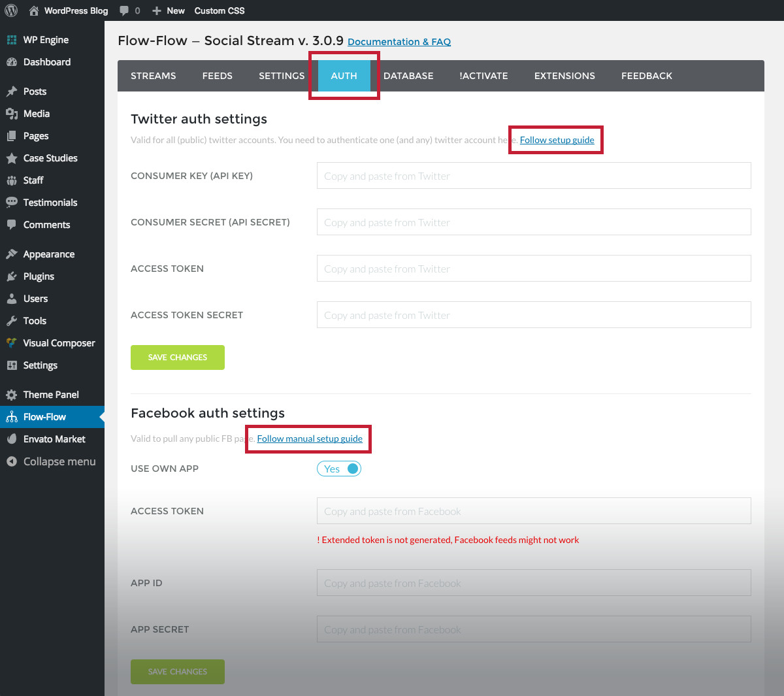Switch to the Database tab
This screenshot has height=696, width=784.
408,76
